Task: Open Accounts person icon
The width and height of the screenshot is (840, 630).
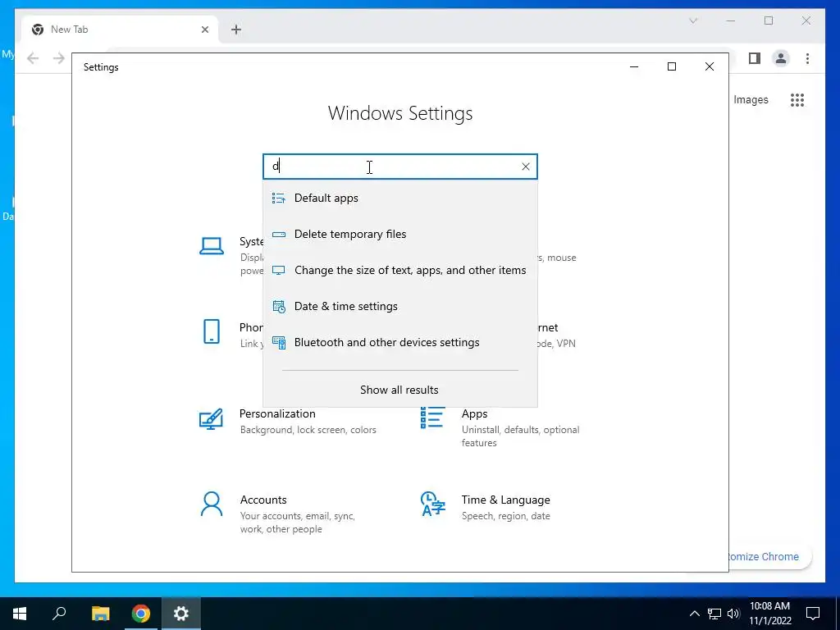Action: (212, 504)
